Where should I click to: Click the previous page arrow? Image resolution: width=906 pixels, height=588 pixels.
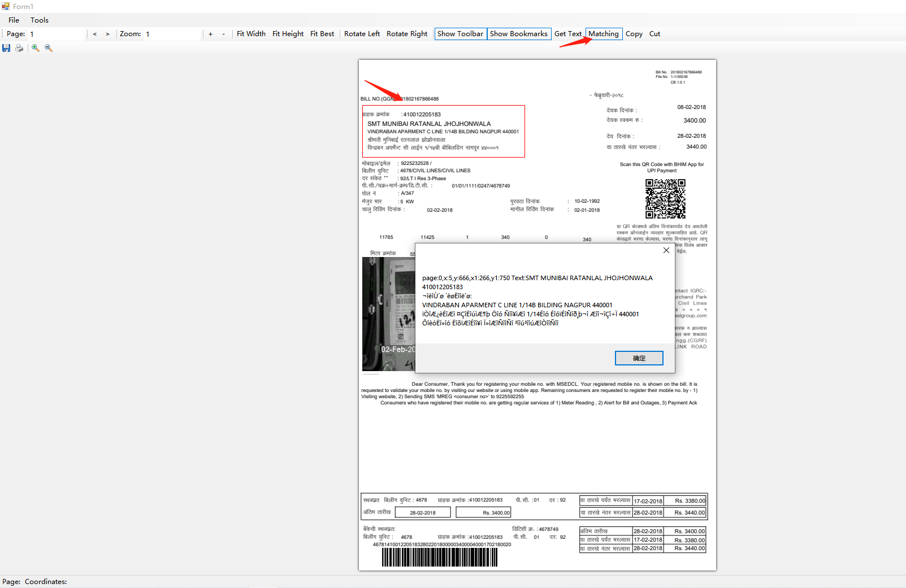94,34
